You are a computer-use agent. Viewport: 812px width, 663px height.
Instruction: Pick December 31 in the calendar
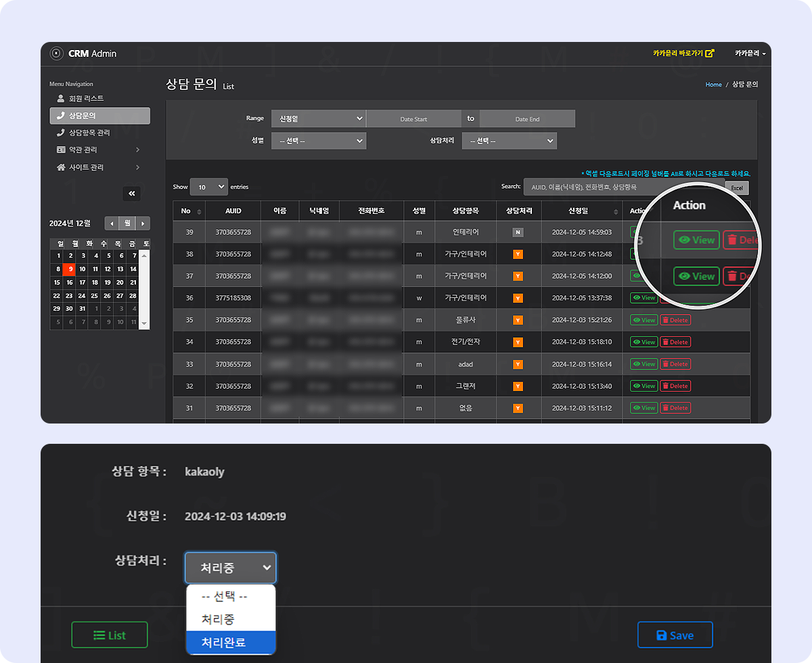[x=83, y=308]
